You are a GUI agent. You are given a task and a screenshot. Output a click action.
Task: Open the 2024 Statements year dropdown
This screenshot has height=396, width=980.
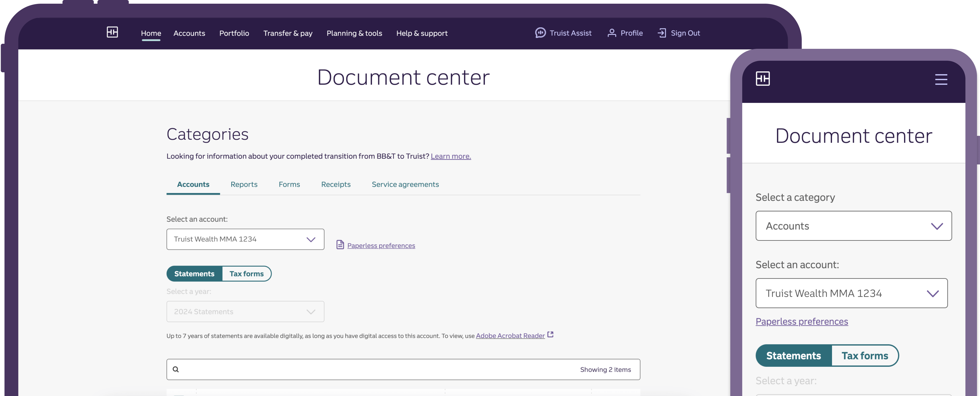tap(245, 312)
